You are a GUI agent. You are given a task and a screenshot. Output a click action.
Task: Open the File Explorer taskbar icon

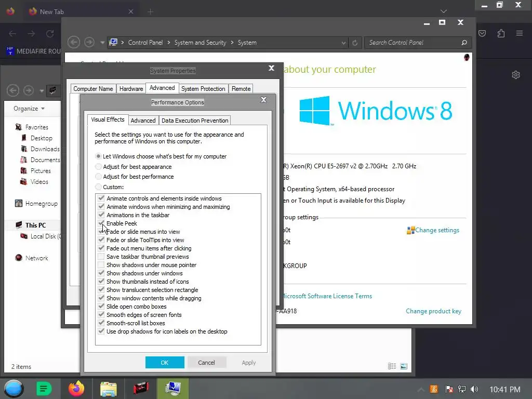[x=108, y=389]
